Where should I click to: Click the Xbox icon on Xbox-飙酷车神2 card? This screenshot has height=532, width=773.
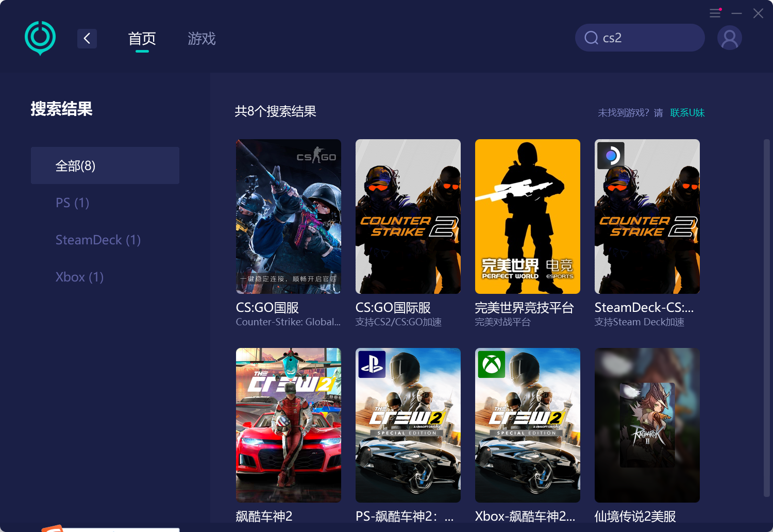(x=491, y=363)
